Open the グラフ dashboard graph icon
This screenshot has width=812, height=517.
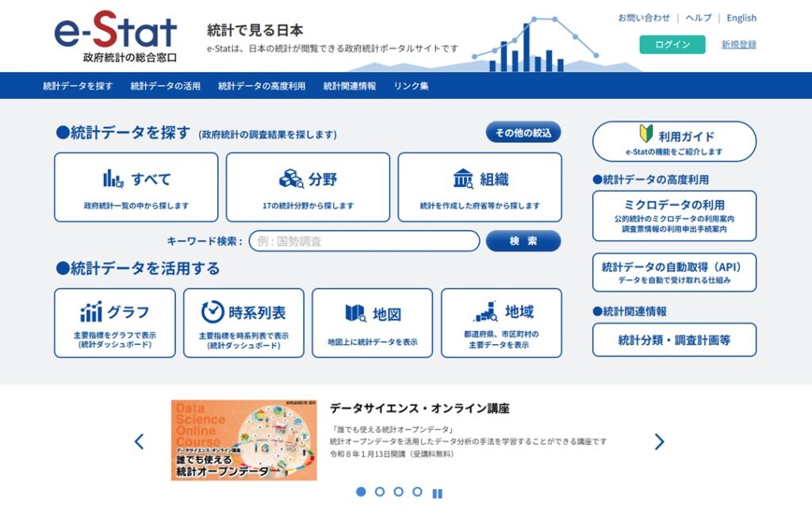[x=90, y=312]
